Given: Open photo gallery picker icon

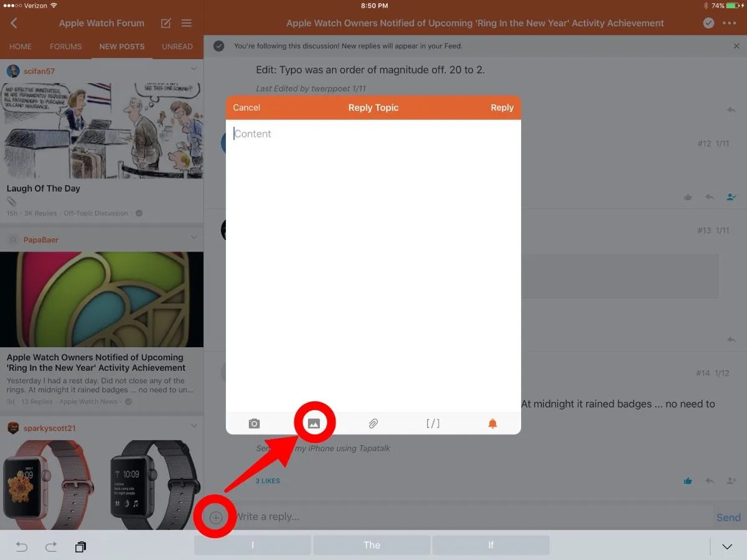Looking at the screenshot, I should (314, 424).
